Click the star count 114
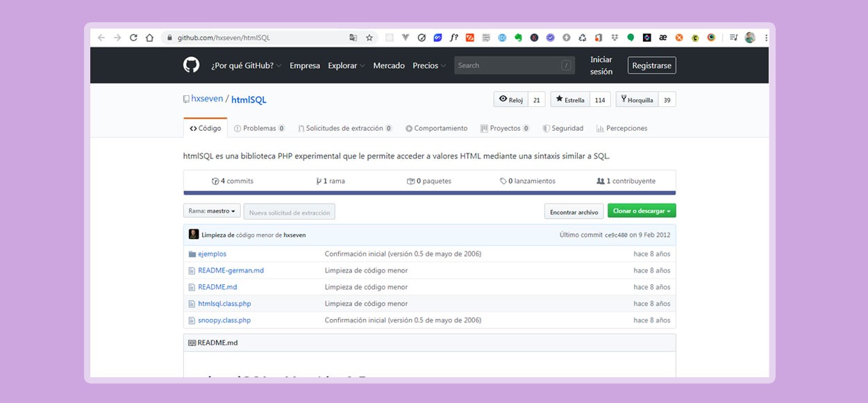Screen dimensions: 868x403 (600, 99)
